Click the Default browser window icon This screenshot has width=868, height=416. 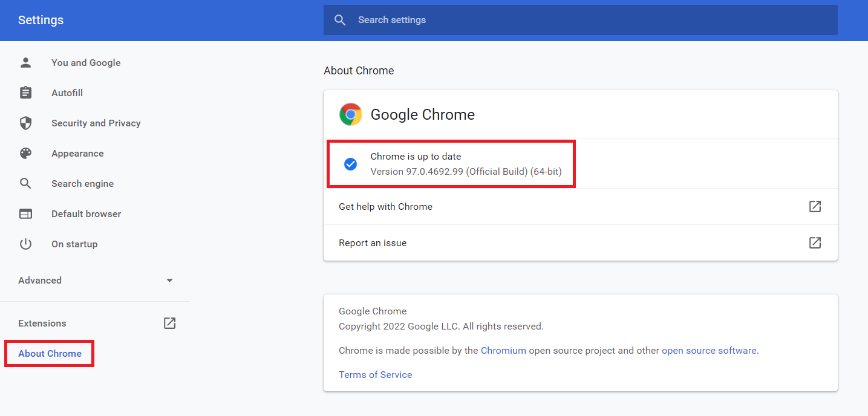click(25, 213)
